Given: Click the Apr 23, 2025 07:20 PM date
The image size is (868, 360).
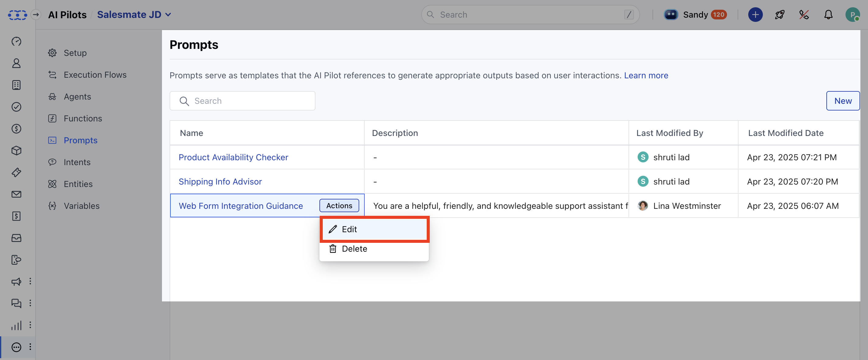Looking at the screenshot, I should click(792, 181).
